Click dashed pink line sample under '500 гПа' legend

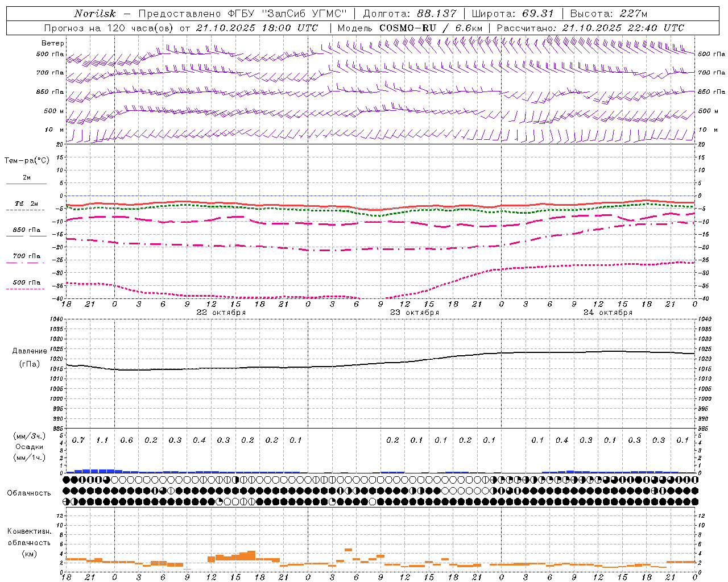pyautogui.click(x=26, y=289)
